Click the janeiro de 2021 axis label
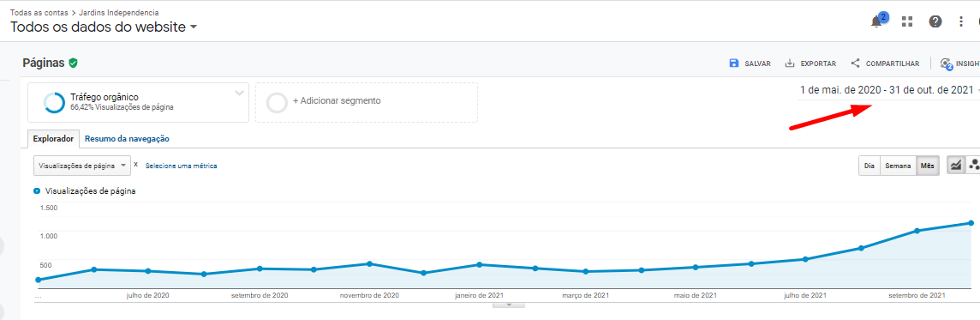This screenshot has height=320, width=980. click(480, 295)
